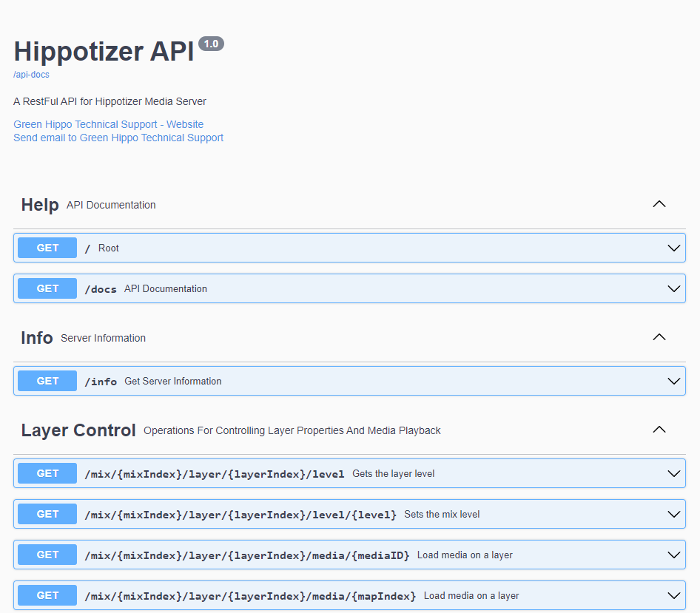Click the GET badge for setting the mix level
The image size is (700, 613).
tap(47, 514)
